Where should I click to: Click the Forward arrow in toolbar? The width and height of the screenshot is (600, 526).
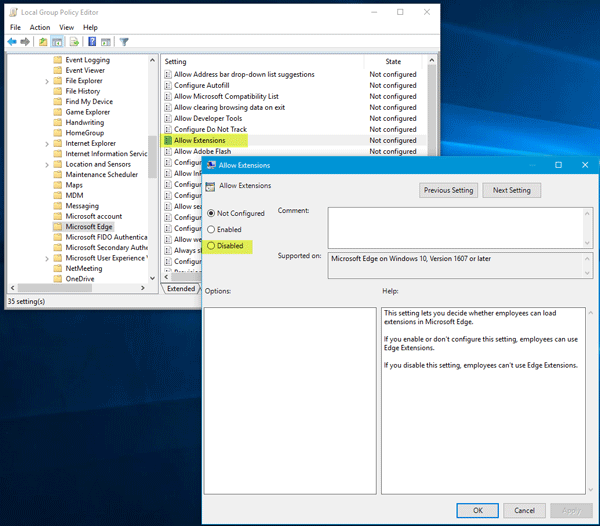[25, 42]
